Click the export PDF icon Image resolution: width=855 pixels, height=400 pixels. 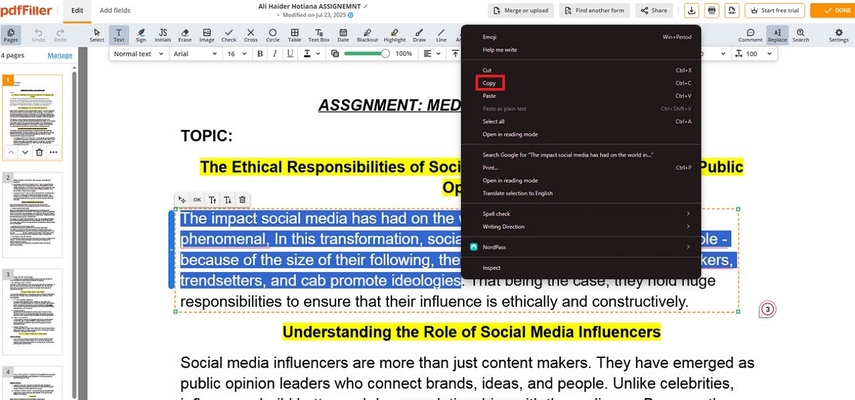[x=732, y=10]
